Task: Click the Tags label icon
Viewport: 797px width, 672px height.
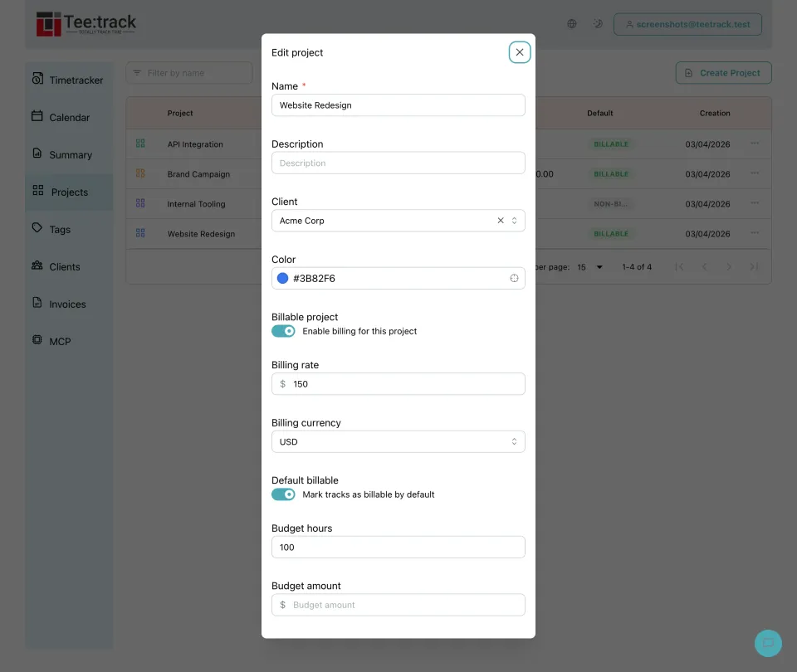Action: click(x=37, y=227)
